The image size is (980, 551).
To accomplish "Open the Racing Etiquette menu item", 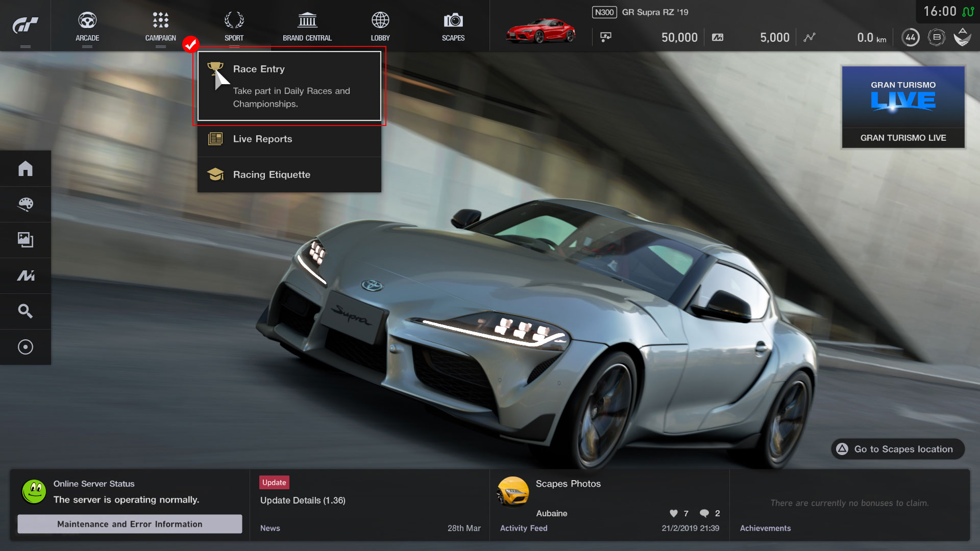I will 289,174.
